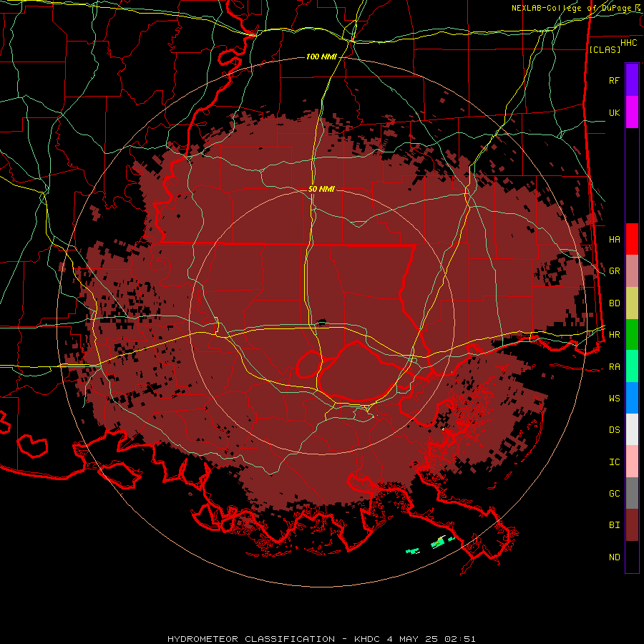Click the IC legend label
Viewport: 644px width, 644px height.
615,462
